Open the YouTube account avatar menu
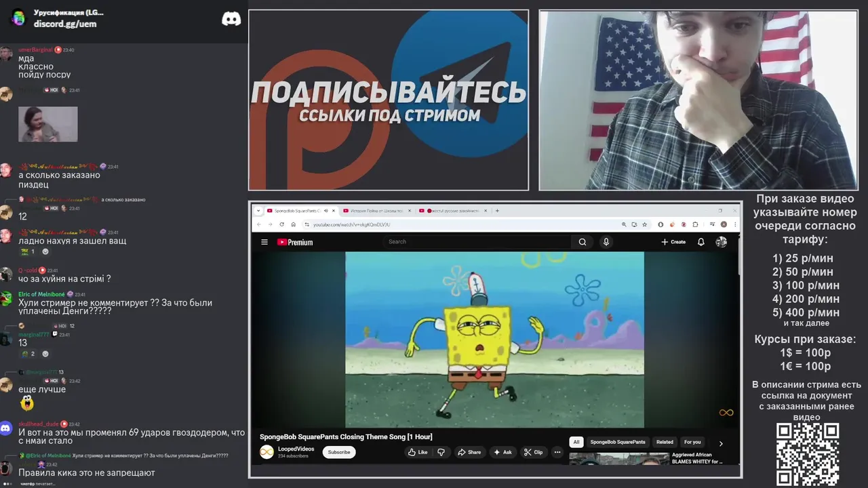Screen dimensions: 868x488 click(x=722, y=242)
